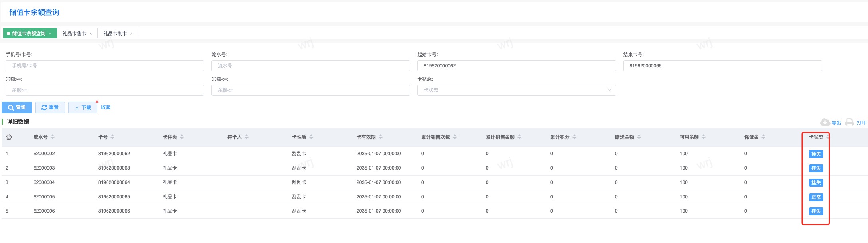The width and height of the screenshot is (868, 243).
Task: Click the 打印 printer icon
Action: click(x=850, y=122)
